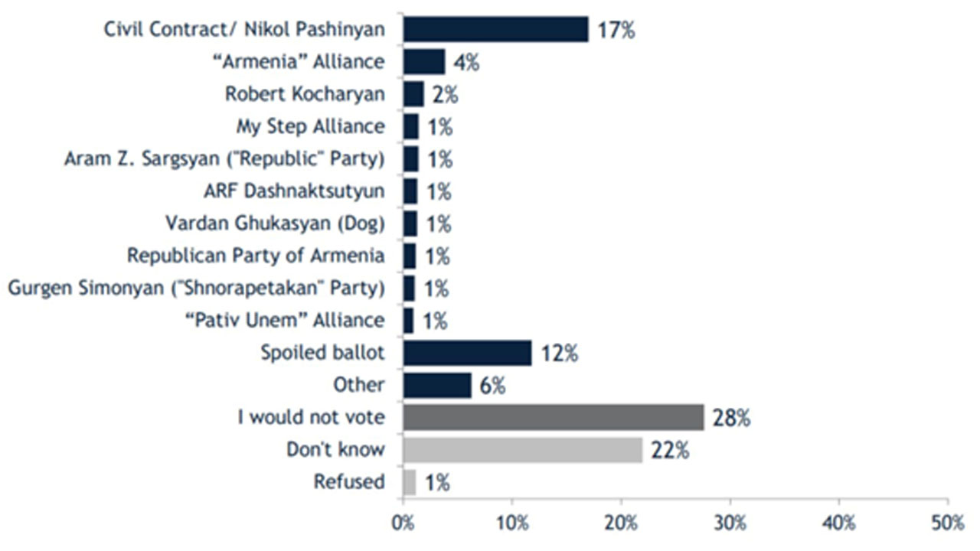Select the Vardan Ghukasyan (Dog) label
Image resolution: width=980 pixels, height=551 pixels.
275,223
